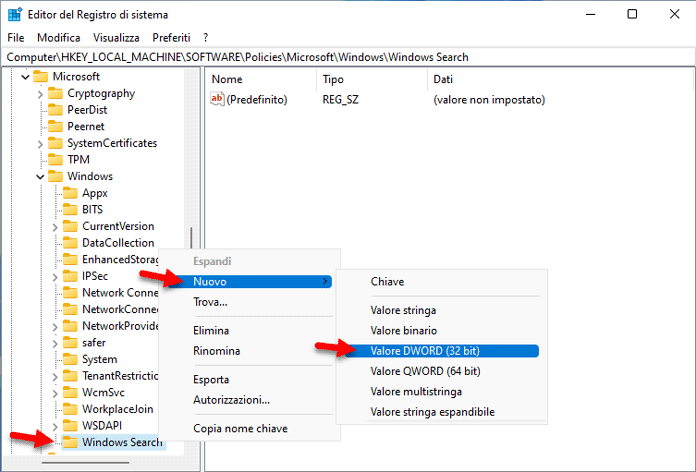Click the WSDAPI folder icon
The image size is (696, 472).
click(x=70, y=426)
